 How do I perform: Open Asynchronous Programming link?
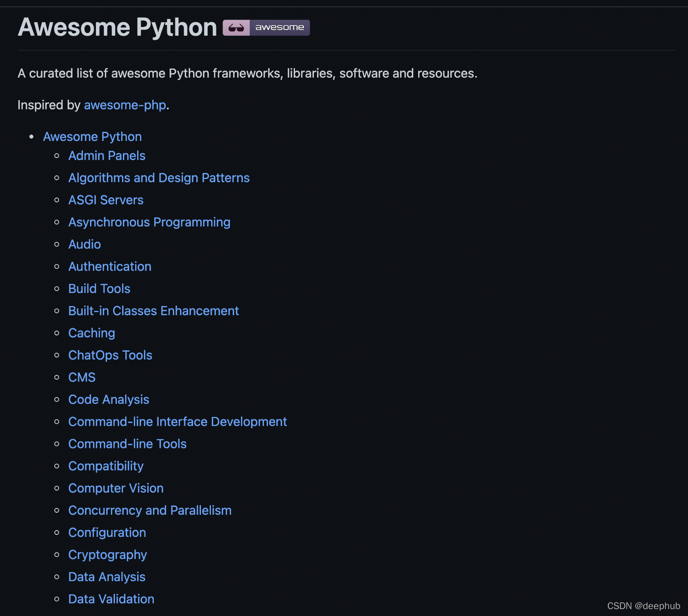coord(149,222)
